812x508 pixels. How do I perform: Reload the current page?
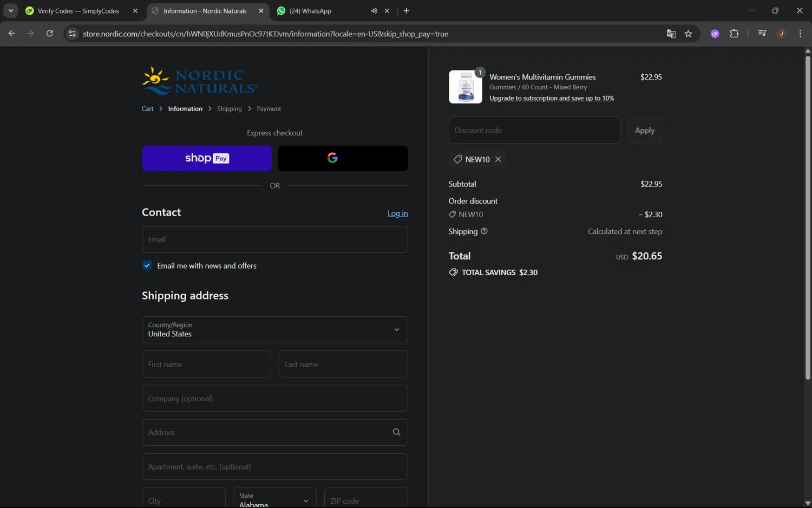(x=49, y=34)
